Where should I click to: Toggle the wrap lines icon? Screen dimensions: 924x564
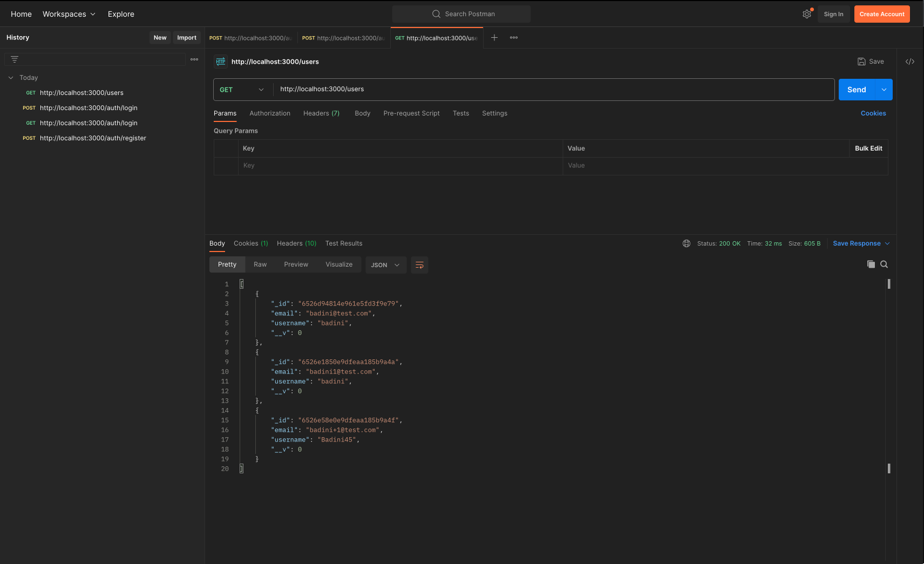(x=419, y=265)
